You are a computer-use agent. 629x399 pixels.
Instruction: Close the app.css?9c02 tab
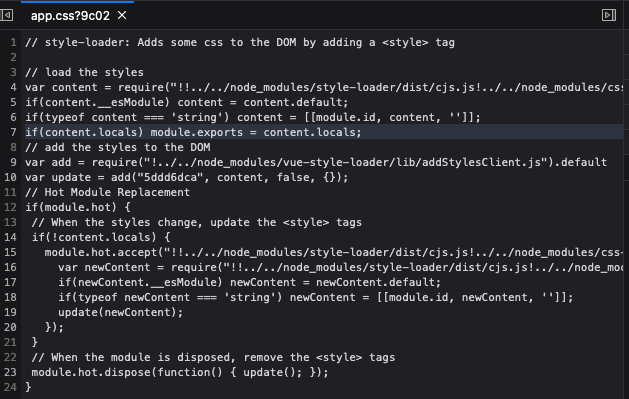pos(122,15)
